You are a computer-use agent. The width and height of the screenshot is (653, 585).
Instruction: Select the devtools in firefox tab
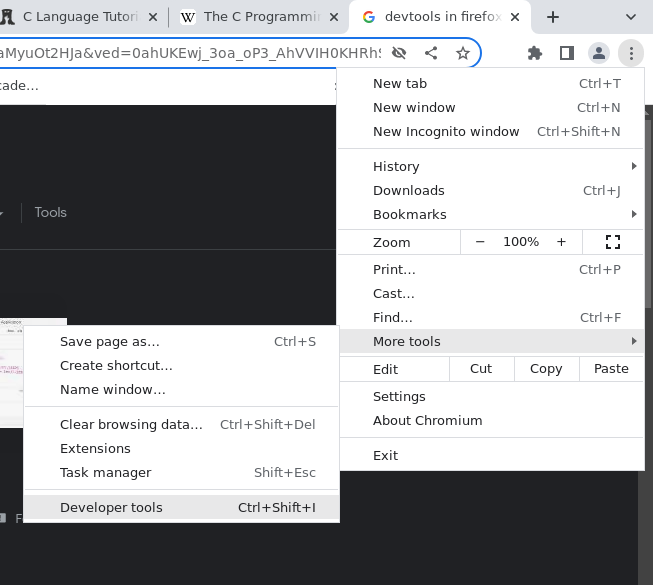(x=439, y=17)
